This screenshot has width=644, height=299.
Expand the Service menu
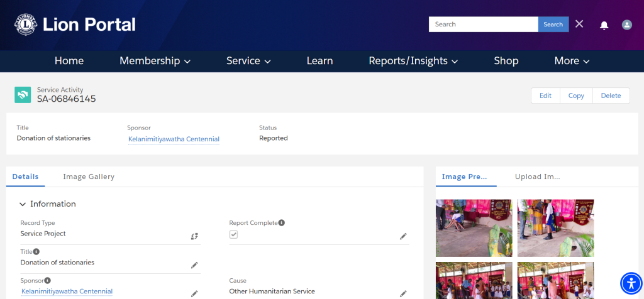pos(248,61)
